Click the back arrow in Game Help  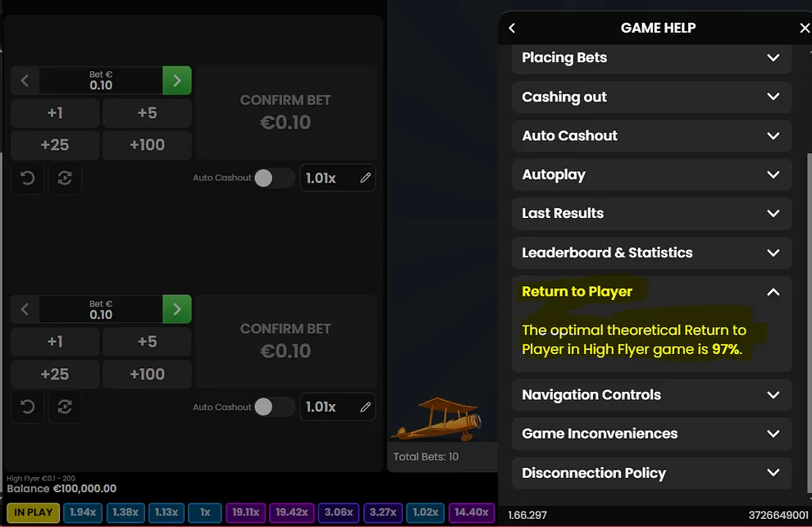(513, 28)
